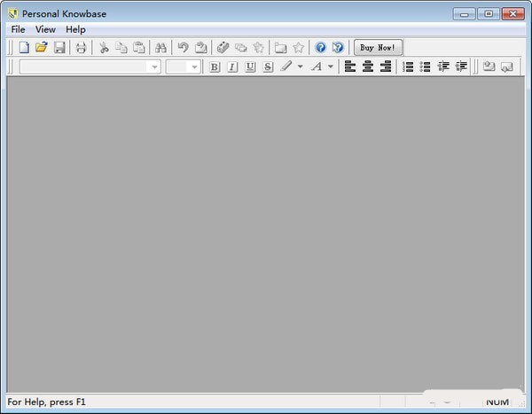Center align text

(x=368, y=66)
